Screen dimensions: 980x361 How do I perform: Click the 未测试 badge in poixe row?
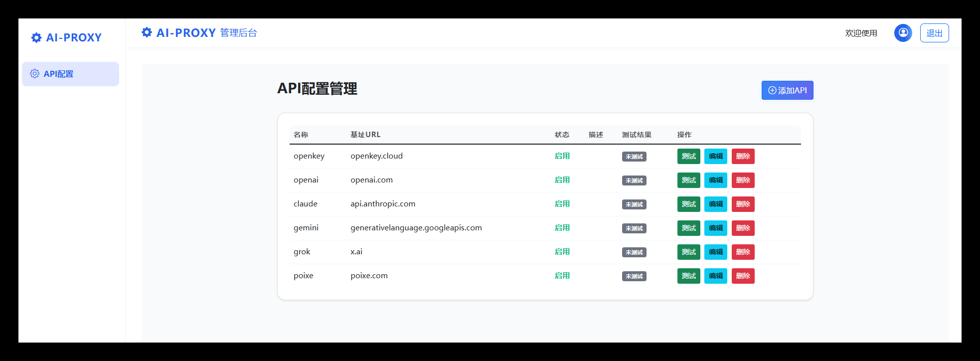[634, 276]
